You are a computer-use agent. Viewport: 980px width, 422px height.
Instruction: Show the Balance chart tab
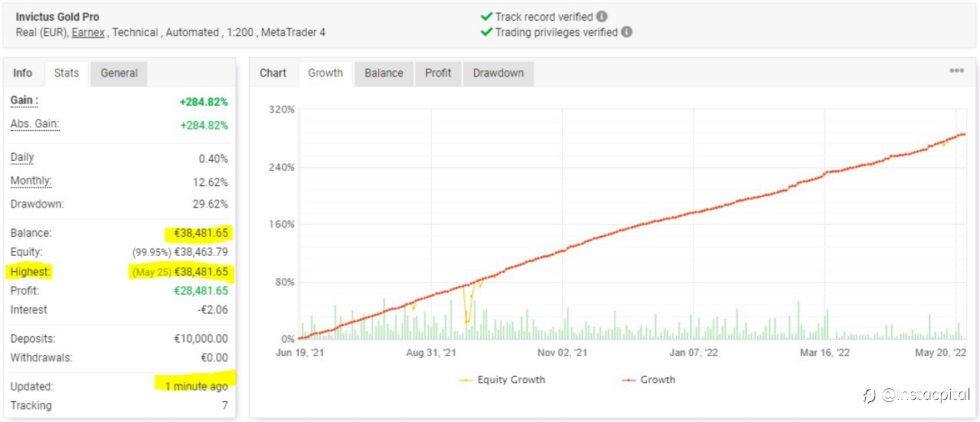[384, 74]
